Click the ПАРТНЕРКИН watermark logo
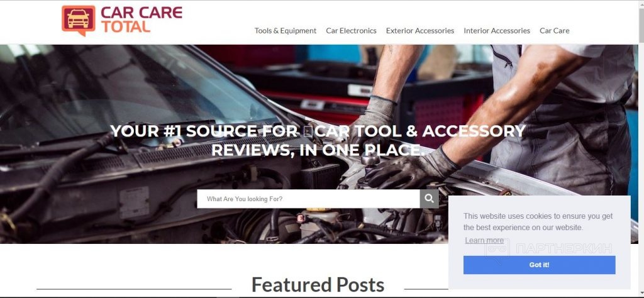Screen dimensions: 644x298 point(548,249)
